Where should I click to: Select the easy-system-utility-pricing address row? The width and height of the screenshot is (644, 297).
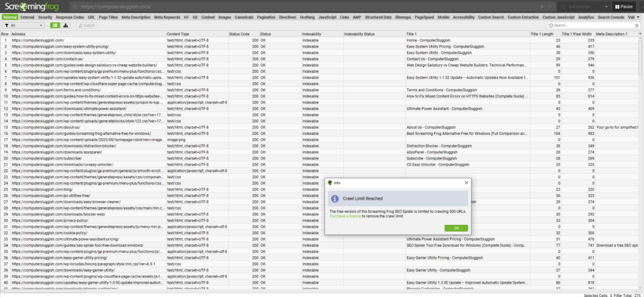[88, 46]
